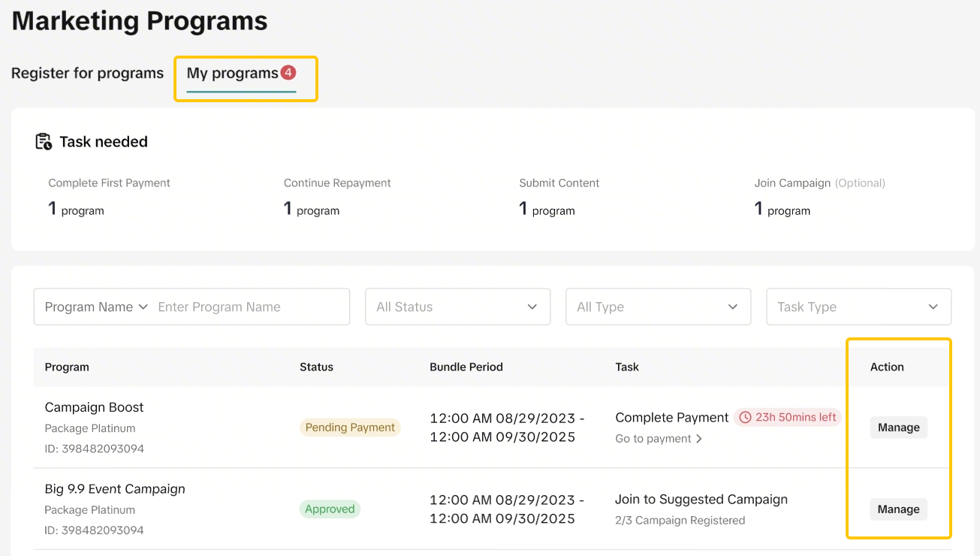Expand the Task Type dropdown
980x556 pixels.
pyautogui.click(x=858, y=307)
